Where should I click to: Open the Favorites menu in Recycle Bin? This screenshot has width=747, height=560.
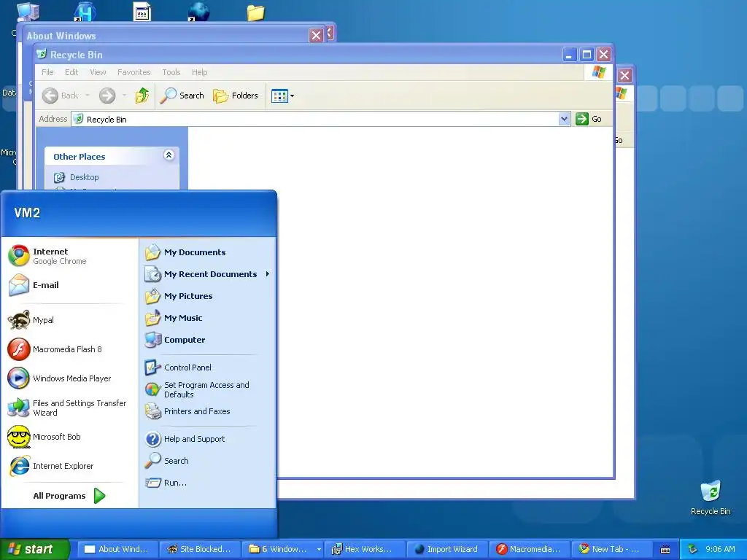pos(134,72)
